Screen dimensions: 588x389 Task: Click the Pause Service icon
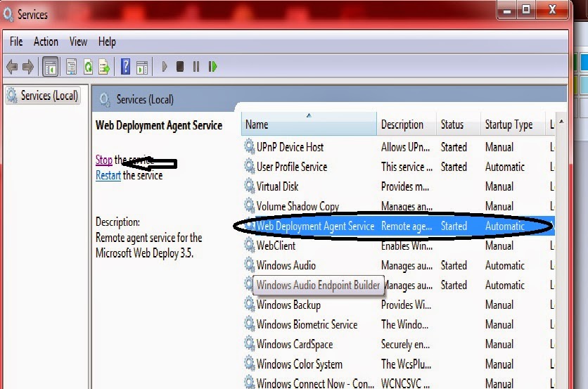pyautogui.click(x=196, y=67)
